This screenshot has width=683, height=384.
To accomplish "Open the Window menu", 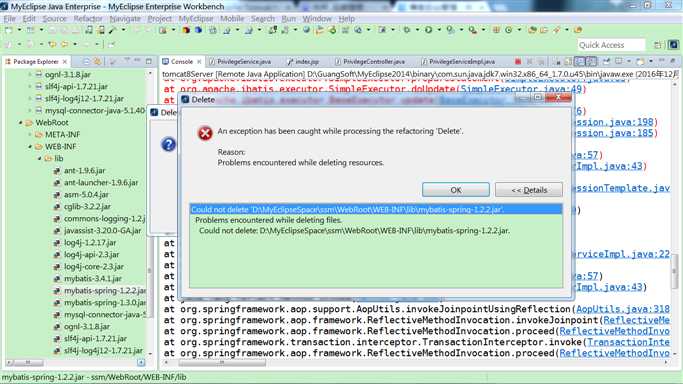I will 317,19.
